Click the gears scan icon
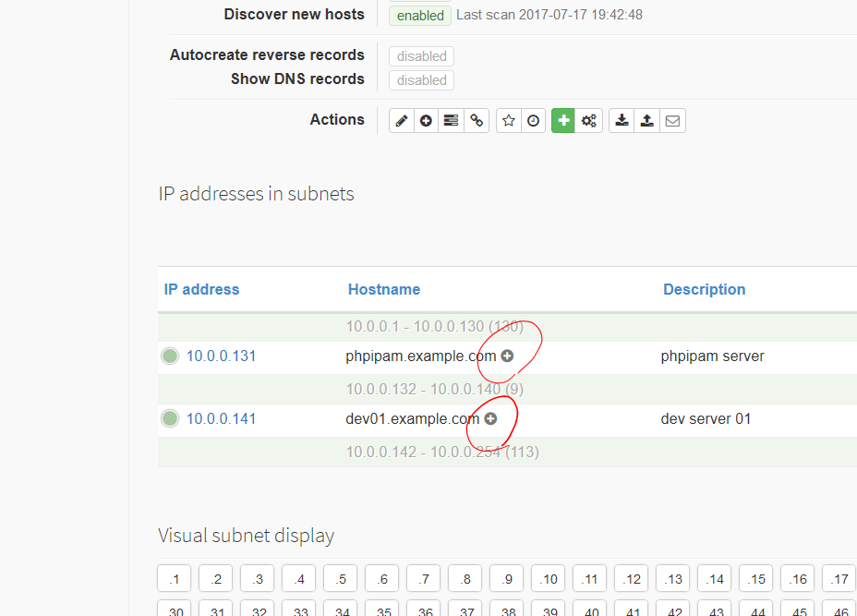857x616 pixels. 589,121
